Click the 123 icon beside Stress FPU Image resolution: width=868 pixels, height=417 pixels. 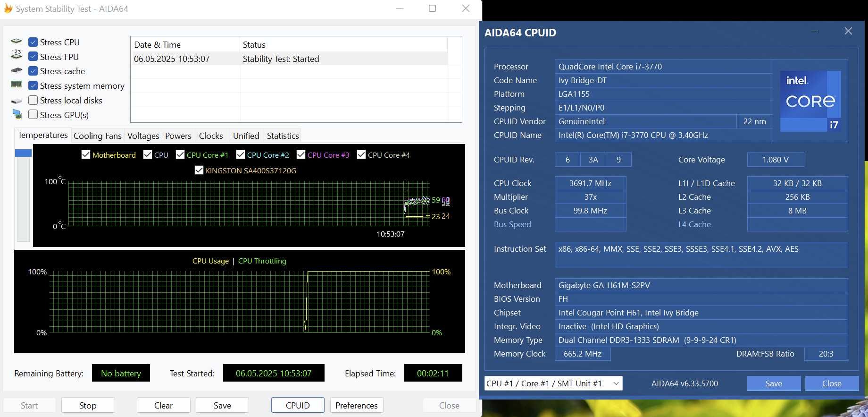17,54
